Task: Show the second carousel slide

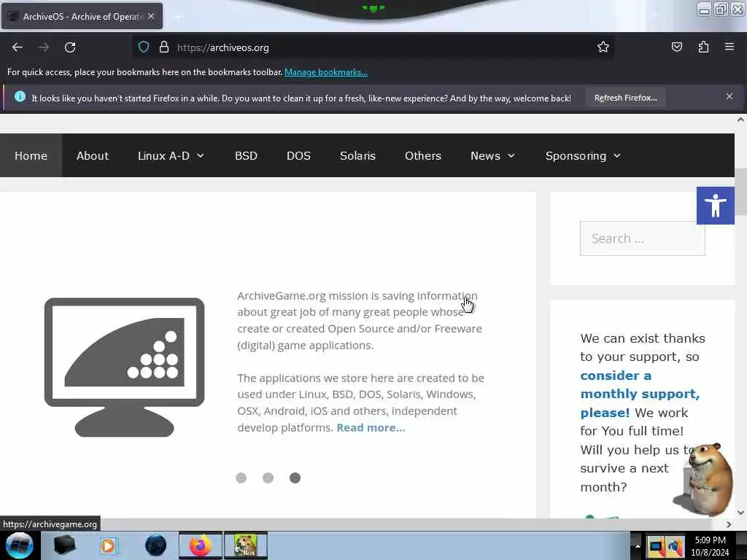Action: click(x=268, y=478)
